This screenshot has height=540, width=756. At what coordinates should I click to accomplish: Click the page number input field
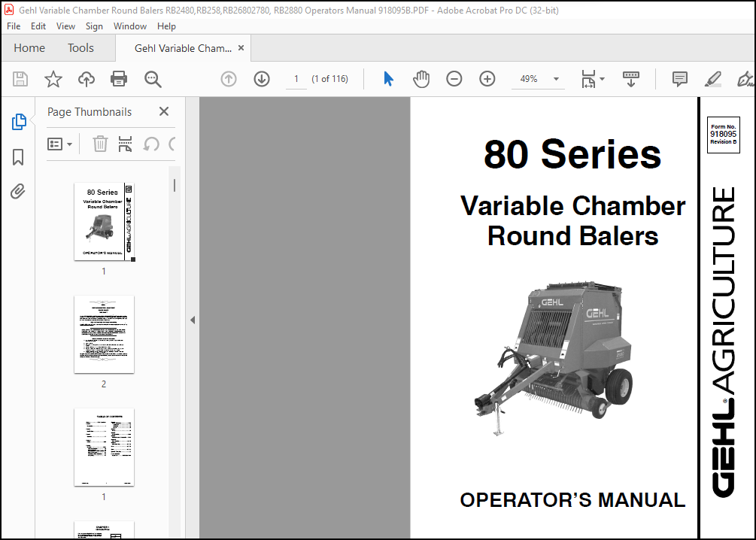click(x=296, y=78)
